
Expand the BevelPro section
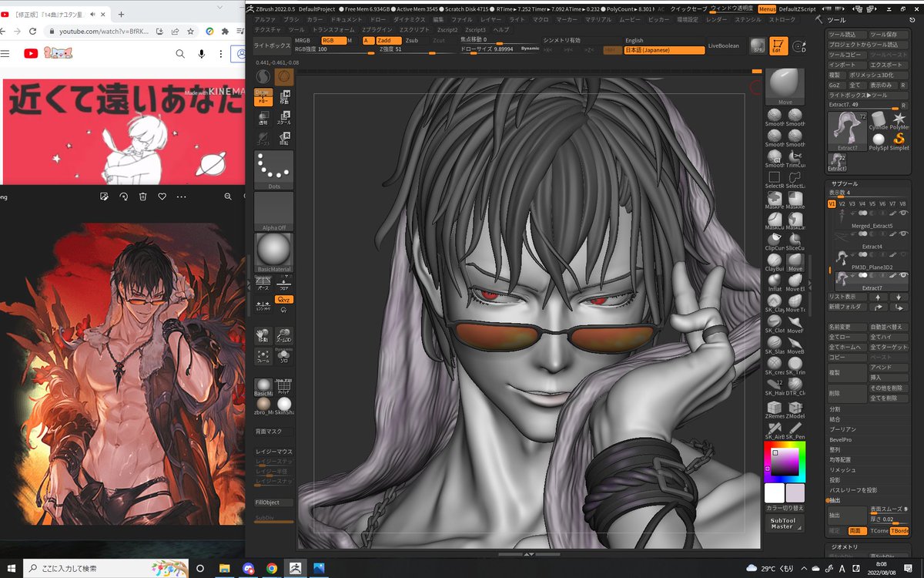(x=840, y=439)
